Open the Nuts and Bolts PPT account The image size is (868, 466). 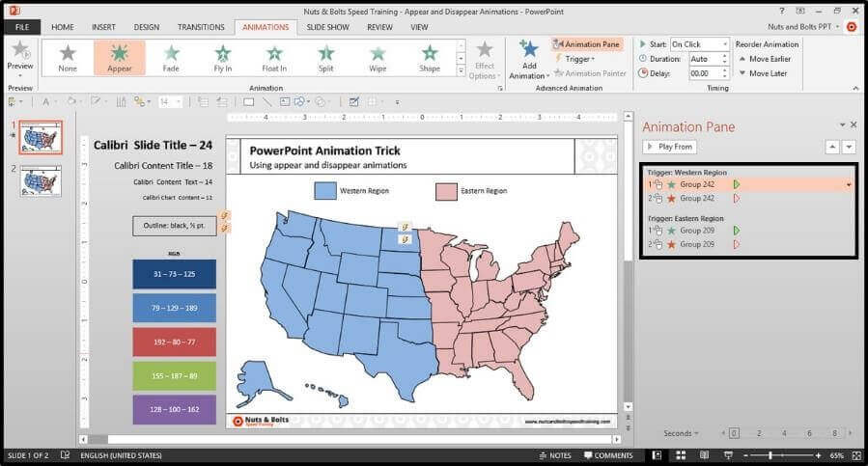click(x=803, y=27)
